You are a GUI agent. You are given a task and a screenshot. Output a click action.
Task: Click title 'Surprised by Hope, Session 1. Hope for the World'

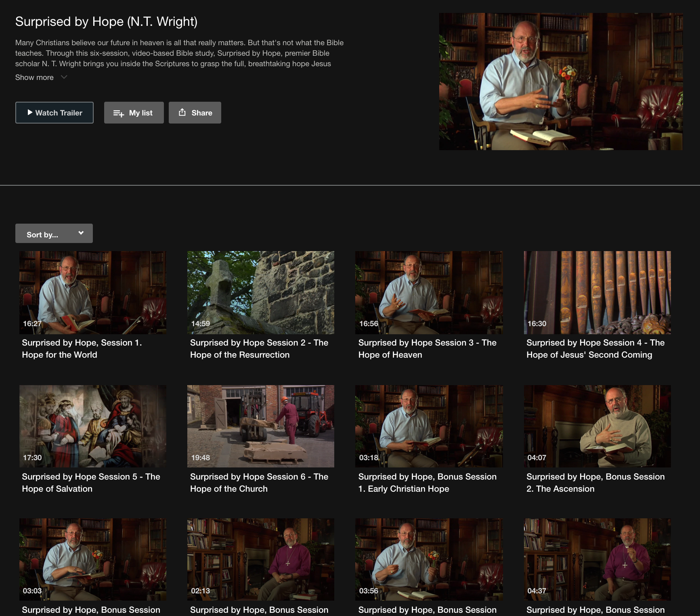pyautogui.click(x=82, y=349)
